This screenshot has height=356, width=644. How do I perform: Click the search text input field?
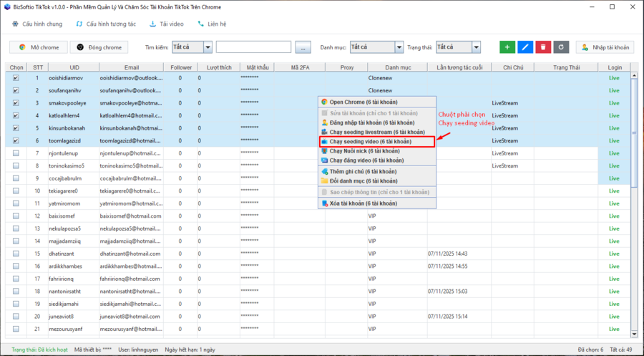[253, 47]
